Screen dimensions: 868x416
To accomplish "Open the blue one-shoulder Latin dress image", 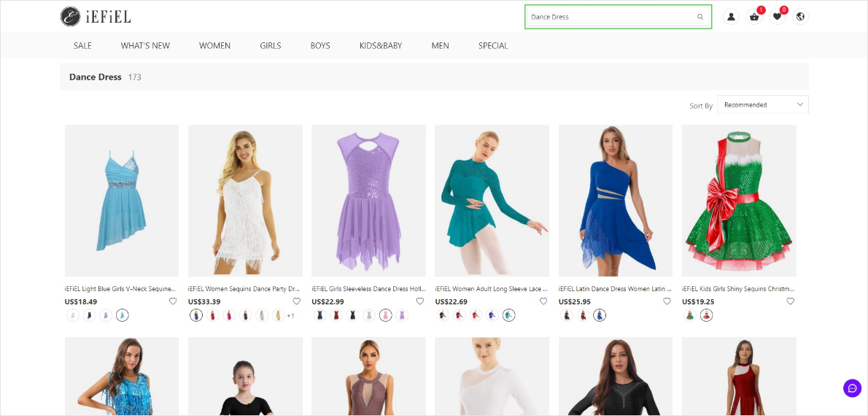I will [616, 201].
